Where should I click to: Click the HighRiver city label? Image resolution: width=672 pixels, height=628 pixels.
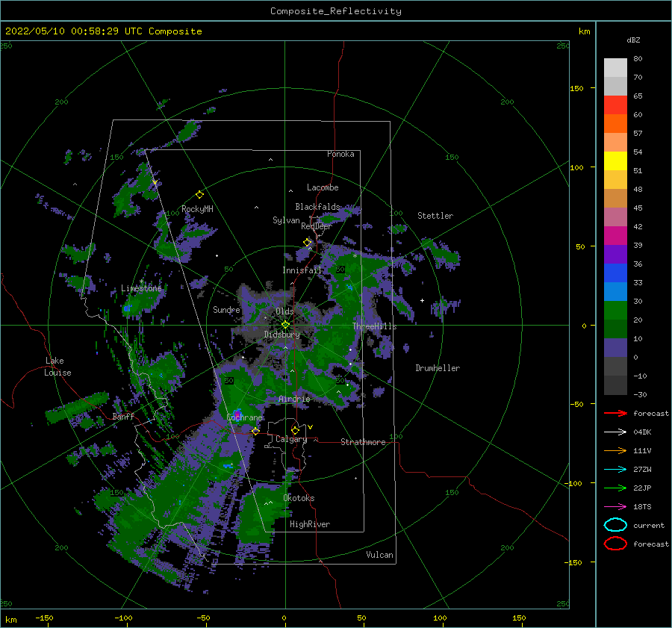tap(309, 524)
